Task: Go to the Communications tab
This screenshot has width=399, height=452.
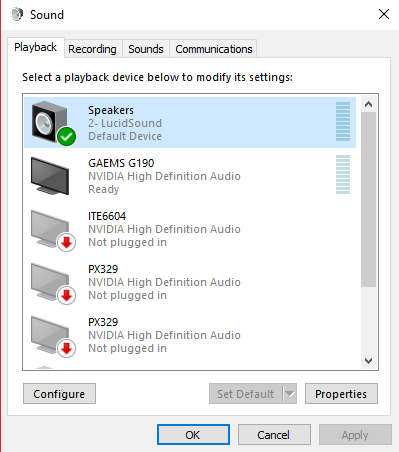Action: point(214,49)
